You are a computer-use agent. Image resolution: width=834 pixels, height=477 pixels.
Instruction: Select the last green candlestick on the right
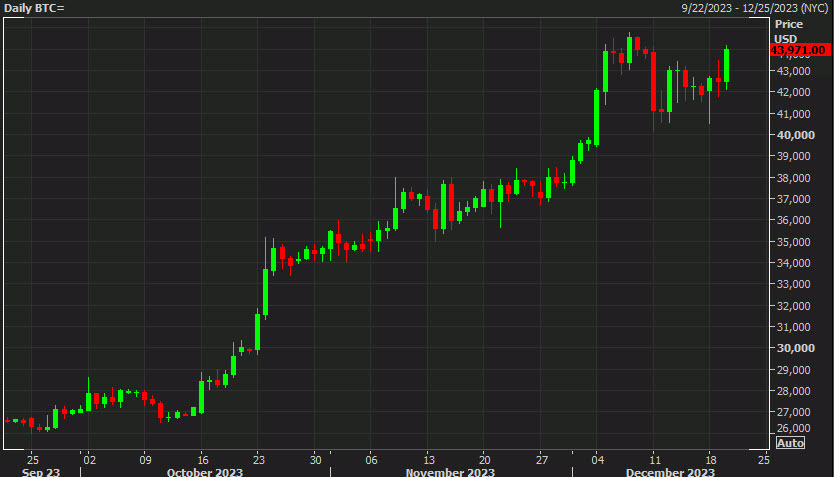[726, 65]
